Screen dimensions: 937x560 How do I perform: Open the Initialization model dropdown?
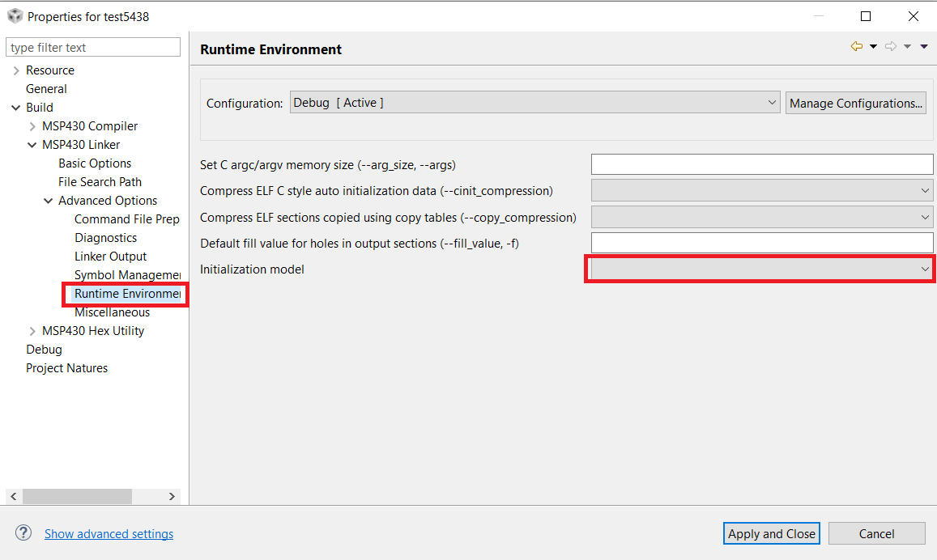point(760,269)
